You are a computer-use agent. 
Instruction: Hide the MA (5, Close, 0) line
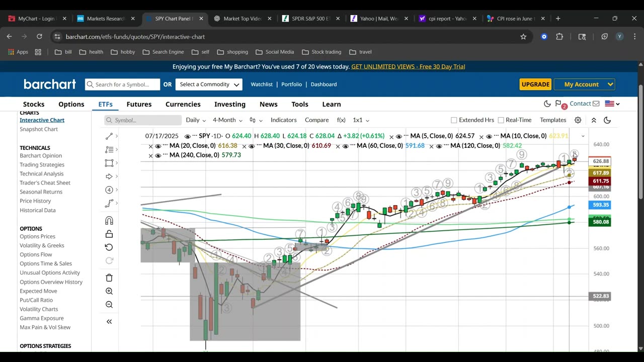pyautogui.click(x=399, y=136)
